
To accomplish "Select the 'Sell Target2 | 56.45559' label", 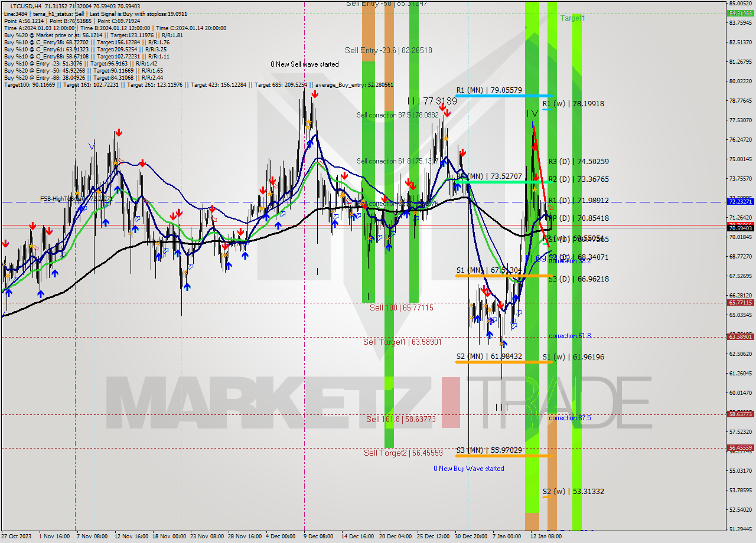I will coord(403,453).
